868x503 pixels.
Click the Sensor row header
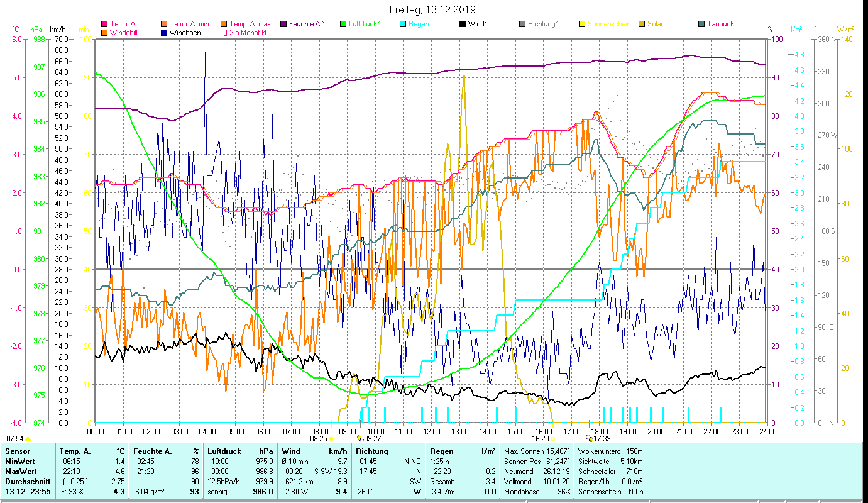(17, 451)
